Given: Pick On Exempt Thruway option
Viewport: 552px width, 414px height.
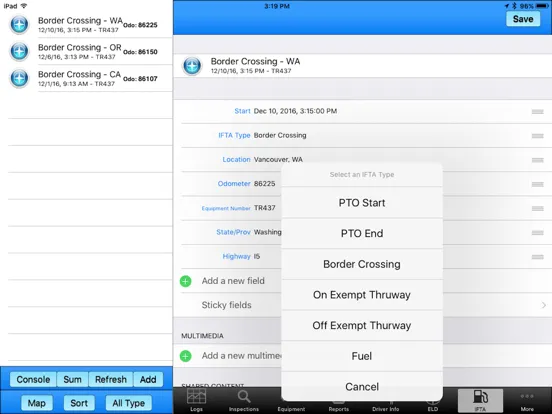Looking at the screenshot, I should tap(362, 295).
